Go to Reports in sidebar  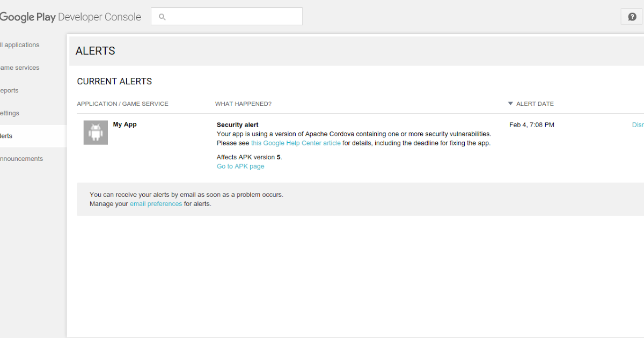(x=10, y=91)
